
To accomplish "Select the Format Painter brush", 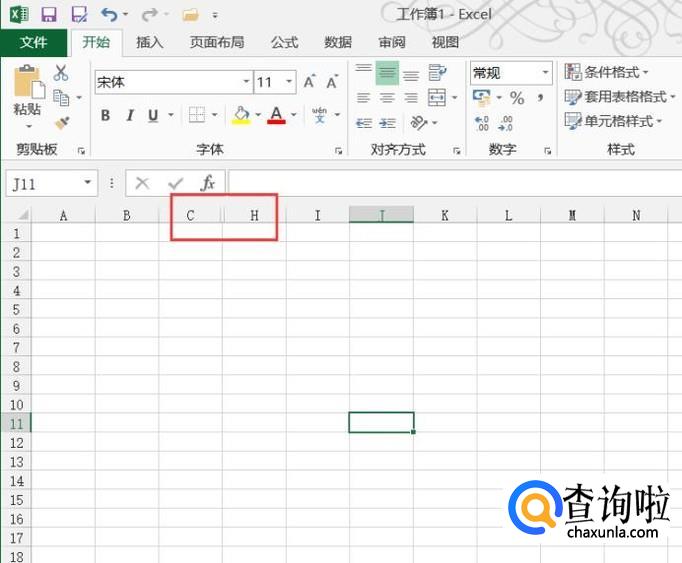I will click(63, 123).
